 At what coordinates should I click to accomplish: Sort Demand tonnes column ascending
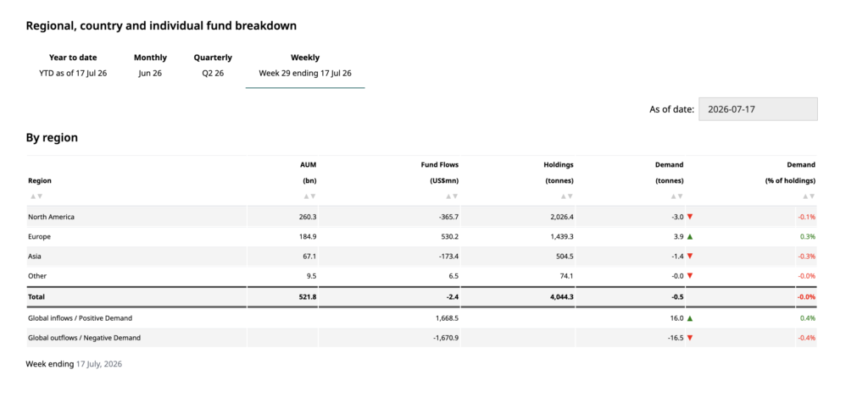pos(674,196)
